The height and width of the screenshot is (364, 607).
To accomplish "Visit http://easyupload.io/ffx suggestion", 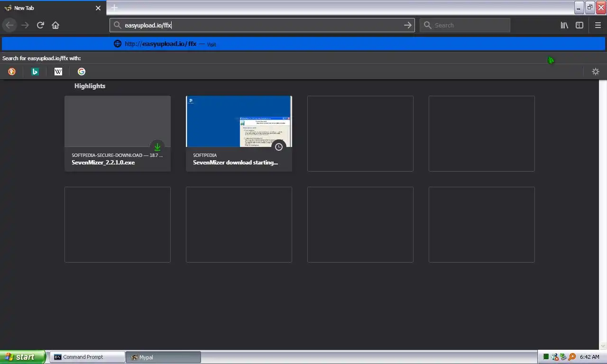I will pos(303,44).
